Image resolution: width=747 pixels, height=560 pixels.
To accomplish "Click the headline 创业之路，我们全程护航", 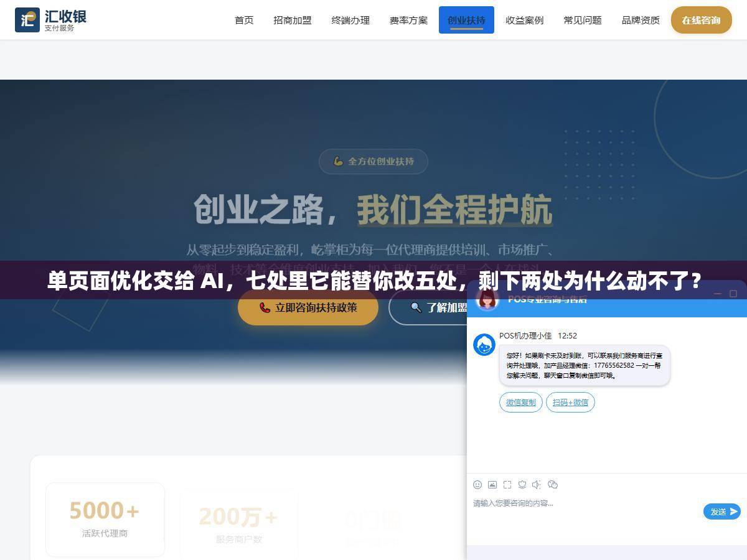I will click(x=373, y=210).
